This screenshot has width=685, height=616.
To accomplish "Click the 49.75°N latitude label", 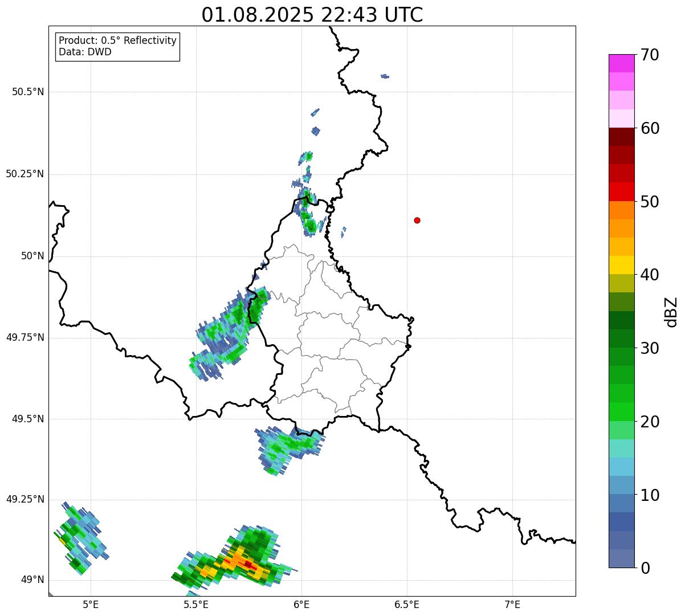I will pyautogui.click(x=25, y=337).
